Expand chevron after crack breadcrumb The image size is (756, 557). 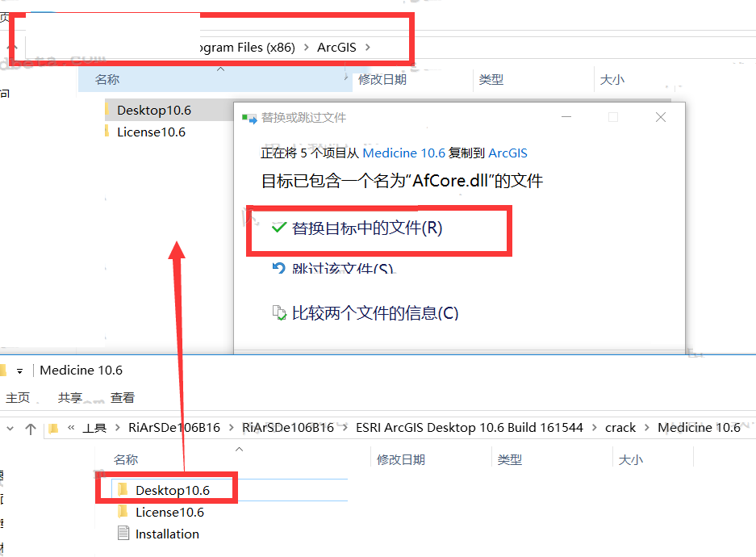(646, 428)
